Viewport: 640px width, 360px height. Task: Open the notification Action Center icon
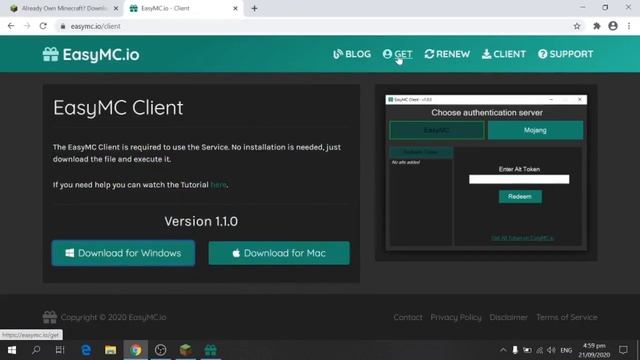(x=623, y=350)
